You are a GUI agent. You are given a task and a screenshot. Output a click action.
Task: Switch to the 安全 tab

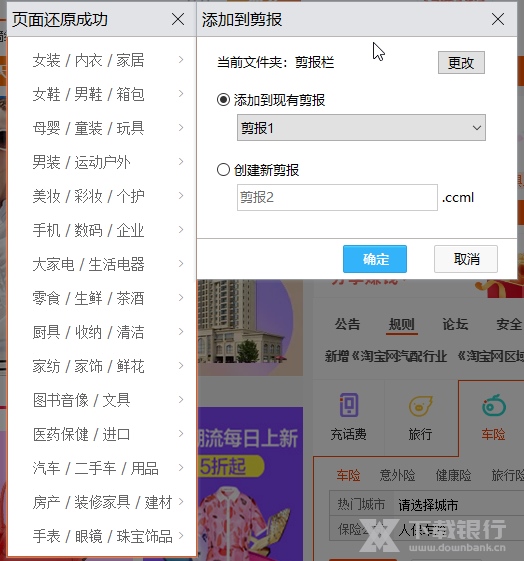pyautogui.click(x=509, y=324)
